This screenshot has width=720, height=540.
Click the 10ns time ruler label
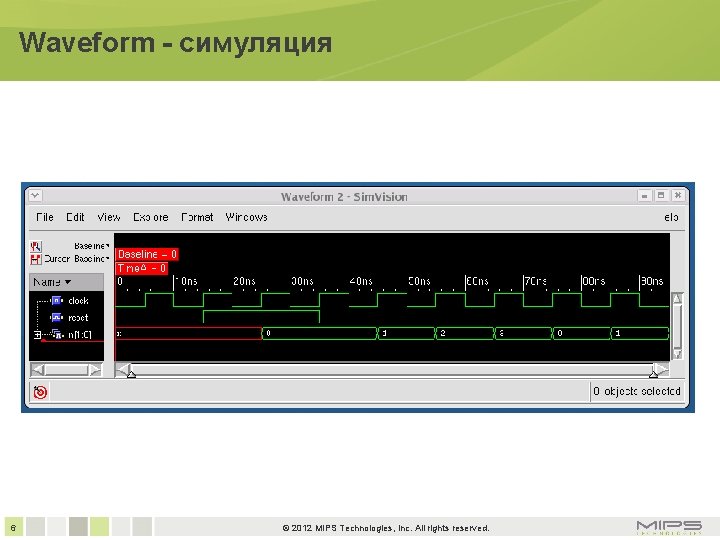click(187, 281)
